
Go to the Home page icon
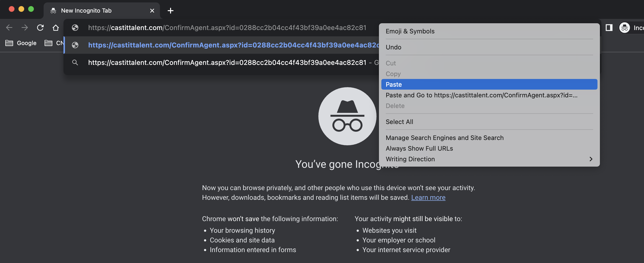[56, 28]
